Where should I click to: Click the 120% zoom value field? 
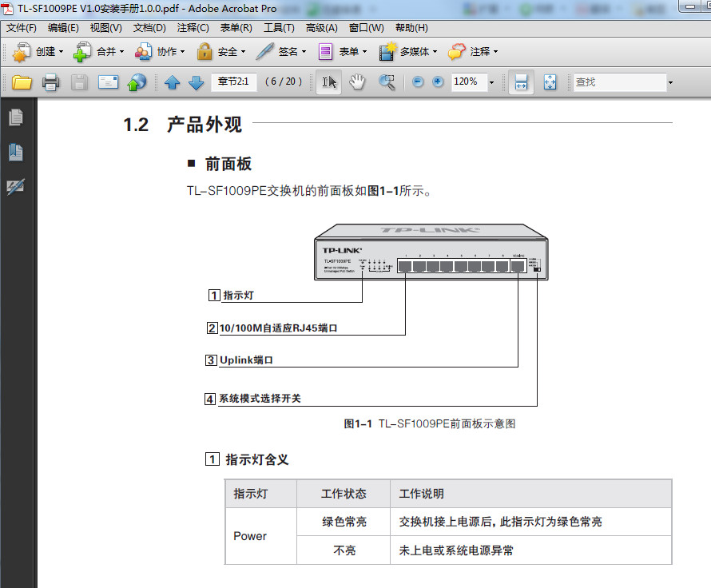tap(469, 81)
